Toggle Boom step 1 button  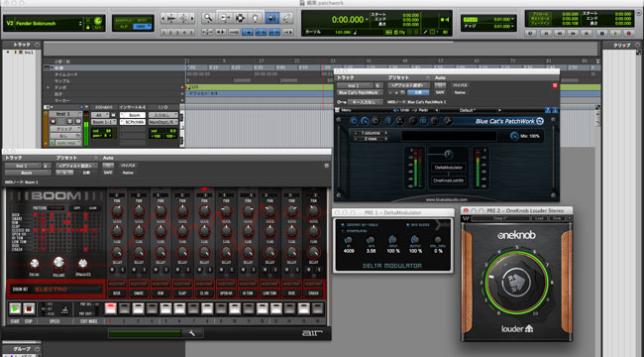point(111,308)
